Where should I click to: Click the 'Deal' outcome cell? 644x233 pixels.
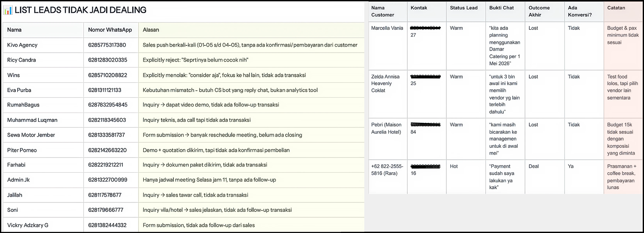click(x=545, y=177)
